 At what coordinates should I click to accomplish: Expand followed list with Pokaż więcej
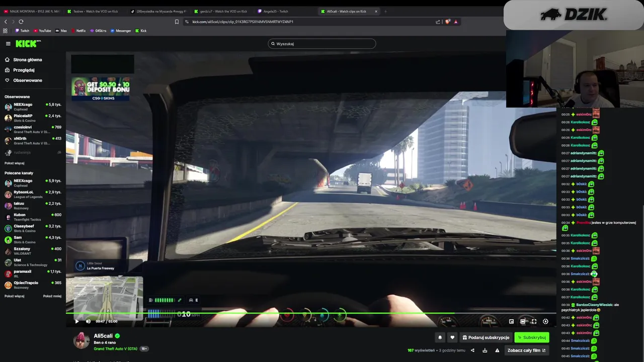[x=15, y=163]
